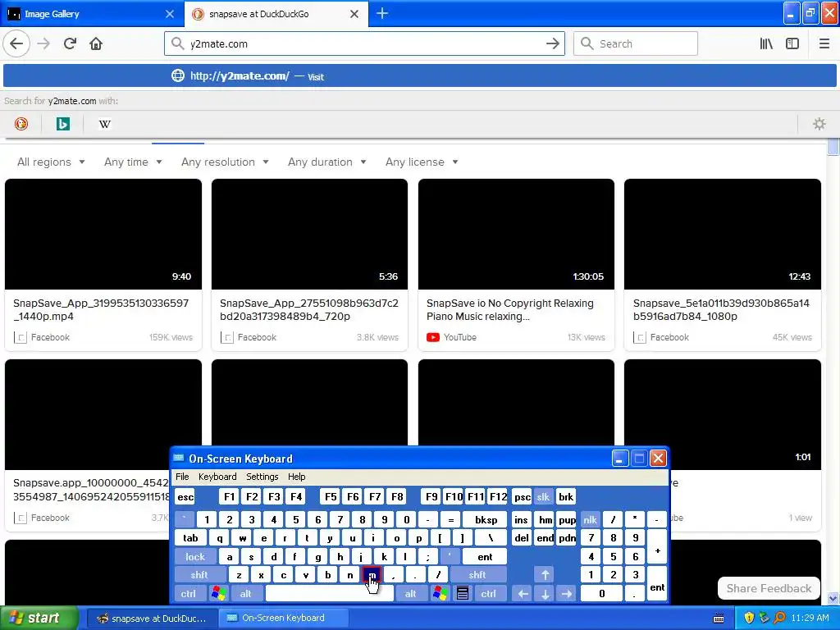The height and width of the screenshot is (630, 840).
Task: Expand the Any license filter
Action: [422, 162]
